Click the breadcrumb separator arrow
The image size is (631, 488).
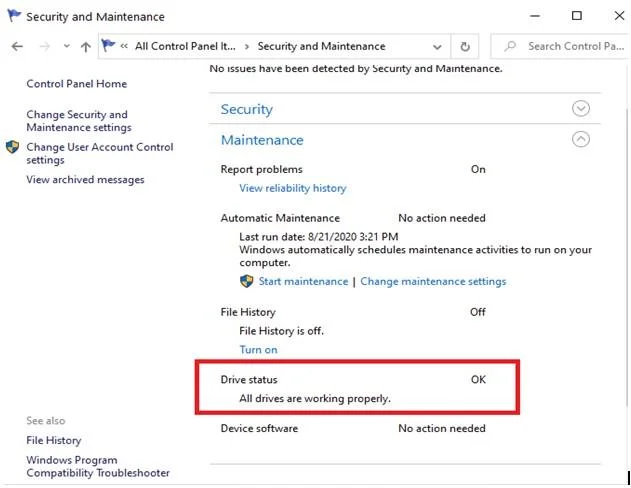pos(247,47)
